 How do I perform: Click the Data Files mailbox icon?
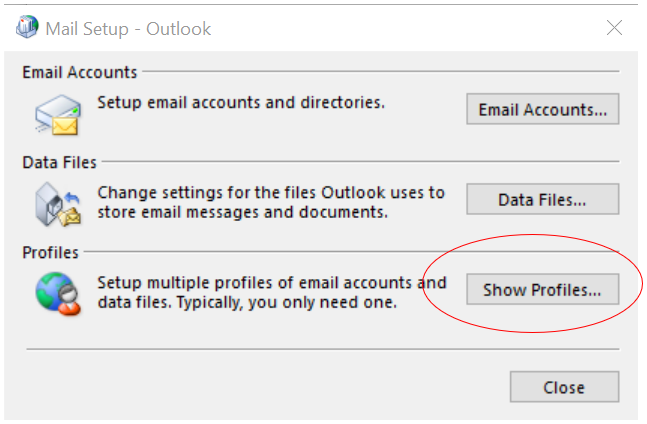57,204
